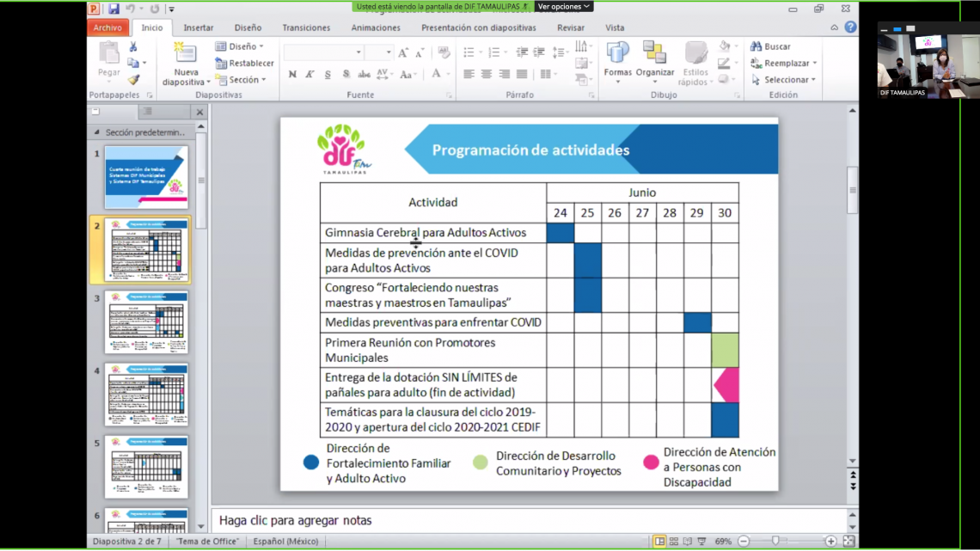
Task: Click the Restablecer button
Action: click(x=245, y=64)
